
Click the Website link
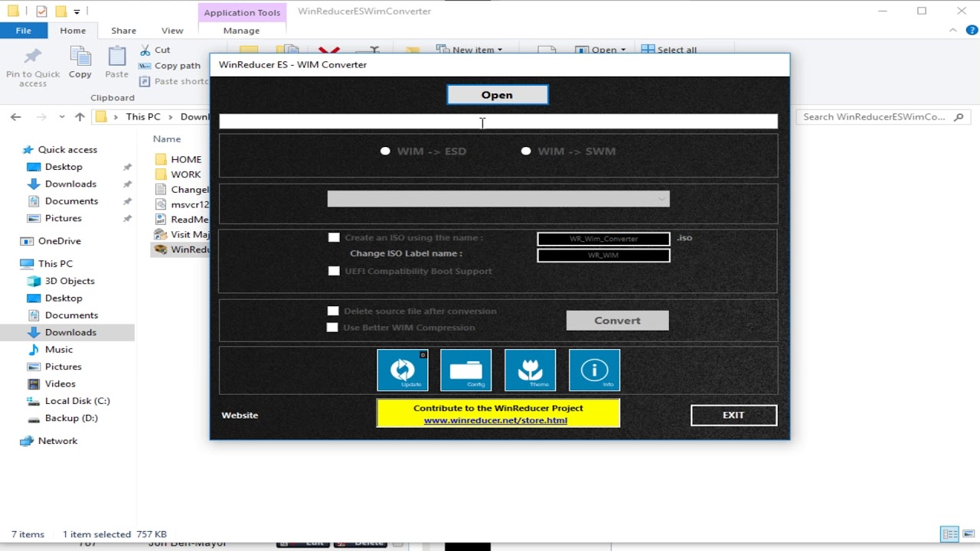pyautogui.click(x=240, y=416)
